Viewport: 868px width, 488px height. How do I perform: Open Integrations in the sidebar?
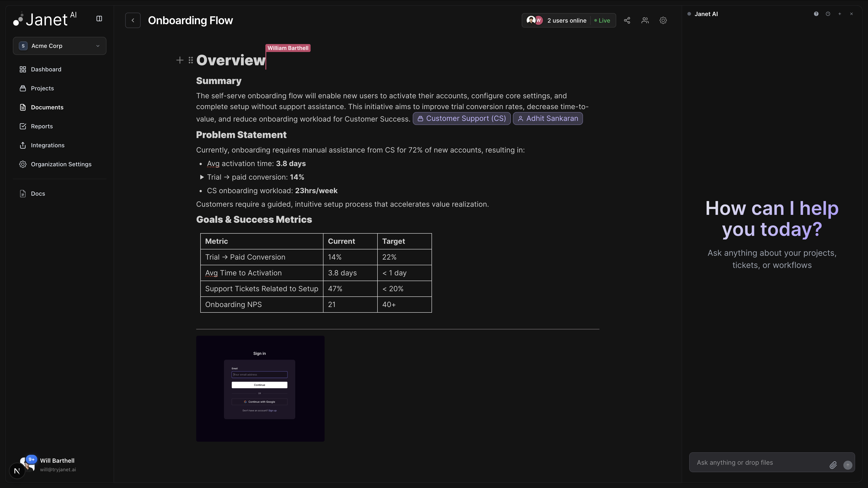[x=47, y=145]
